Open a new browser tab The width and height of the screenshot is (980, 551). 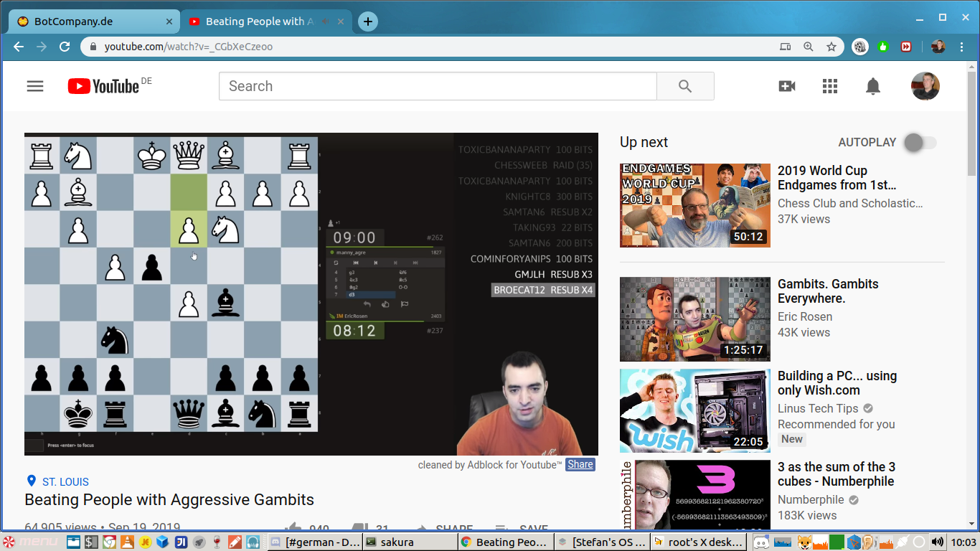click(368, 22)
